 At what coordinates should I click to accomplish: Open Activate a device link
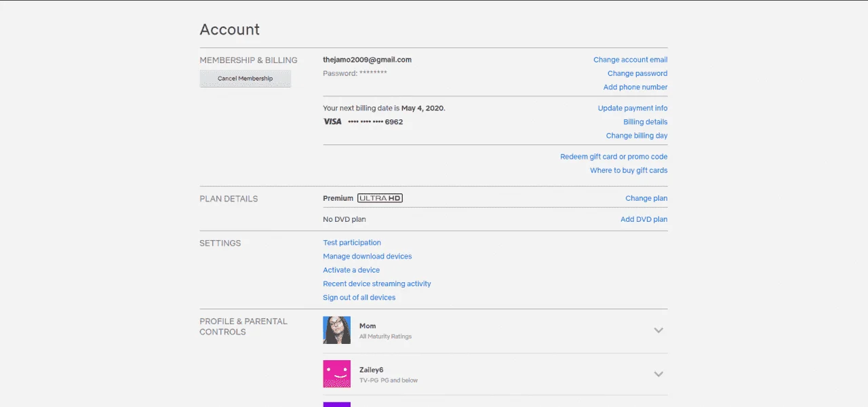pyautogui.click(x=351, y=270)
